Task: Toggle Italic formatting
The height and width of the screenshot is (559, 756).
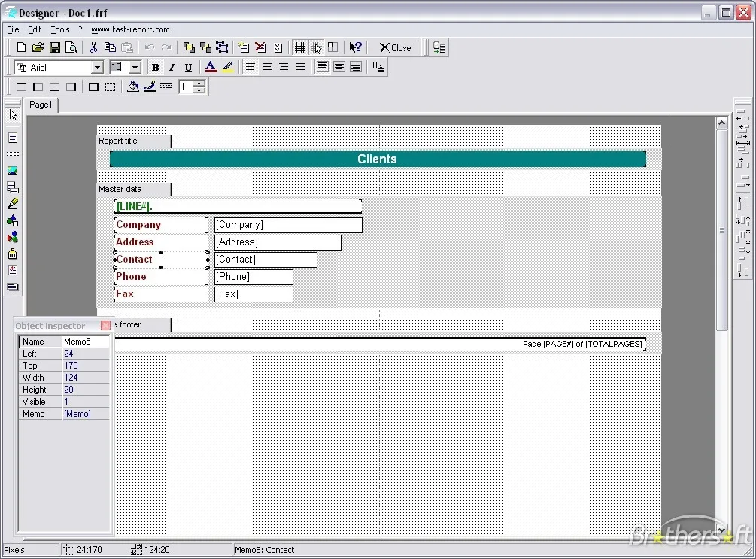Action: [172, 68]
